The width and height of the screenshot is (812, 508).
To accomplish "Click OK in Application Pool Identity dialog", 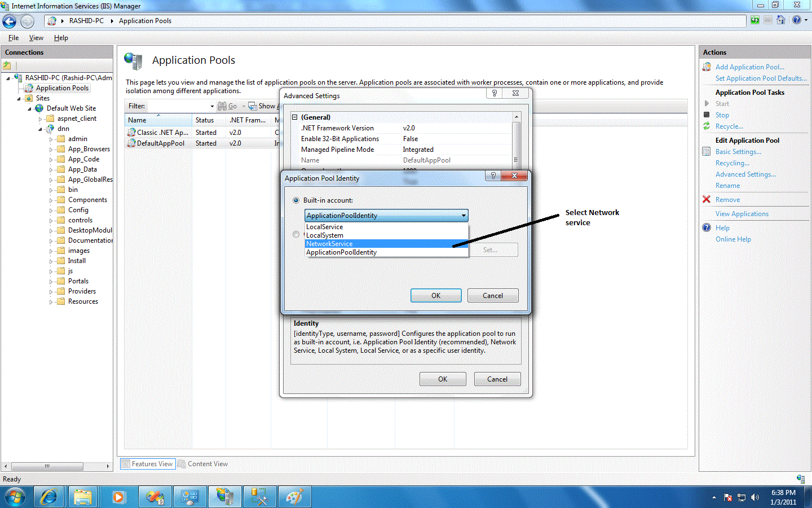I will [x=435, y=295].
